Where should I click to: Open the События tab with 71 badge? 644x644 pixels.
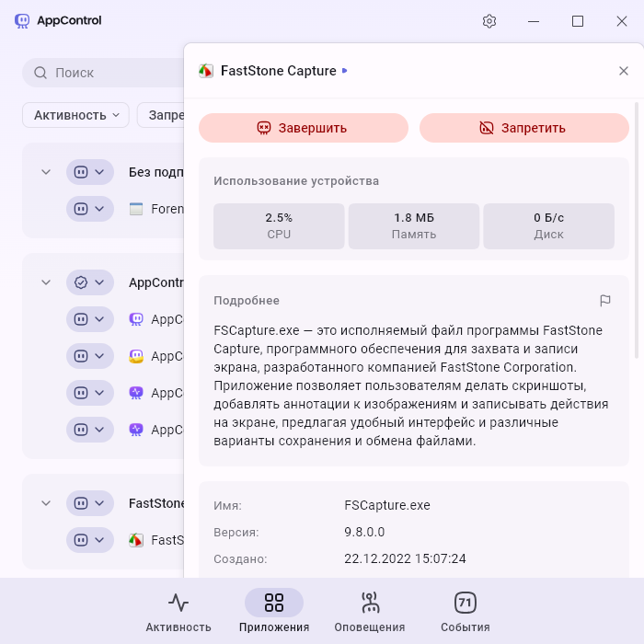tap(466, 611)
